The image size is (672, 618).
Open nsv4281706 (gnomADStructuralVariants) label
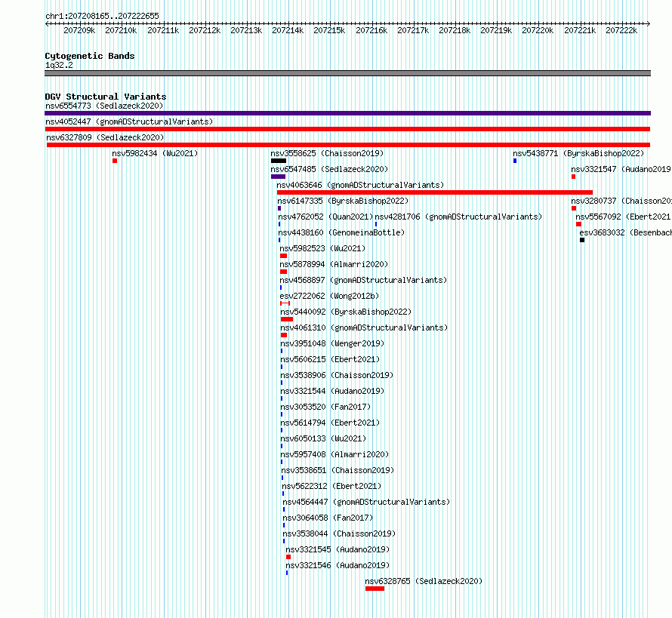pyautogui.click(x=458, y=217)
